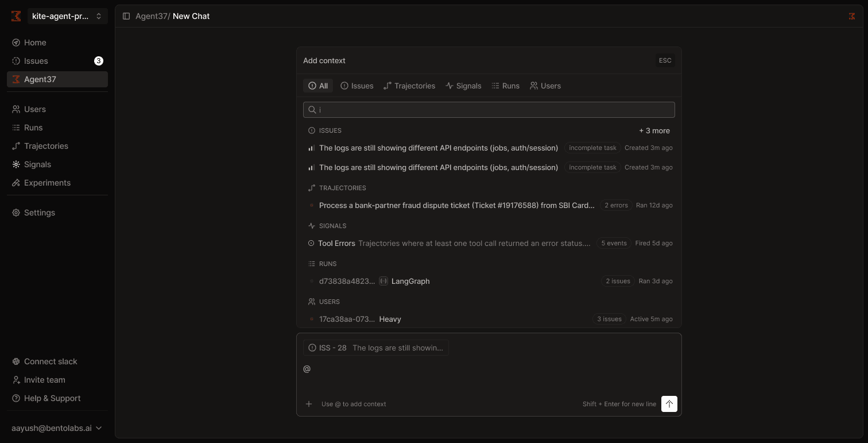868x443 pixels.
Task: Select the Tool Errors signal result
Action: coord(489,243)
